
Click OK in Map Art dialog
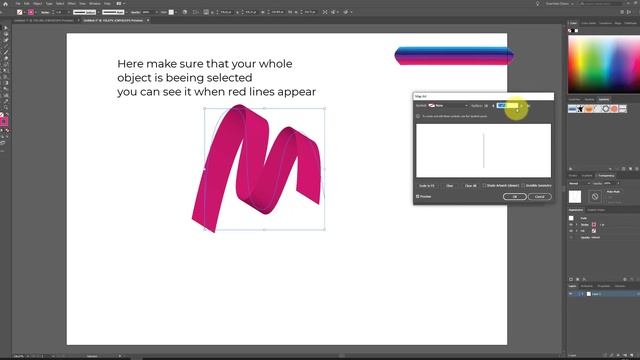coord(514,196)
